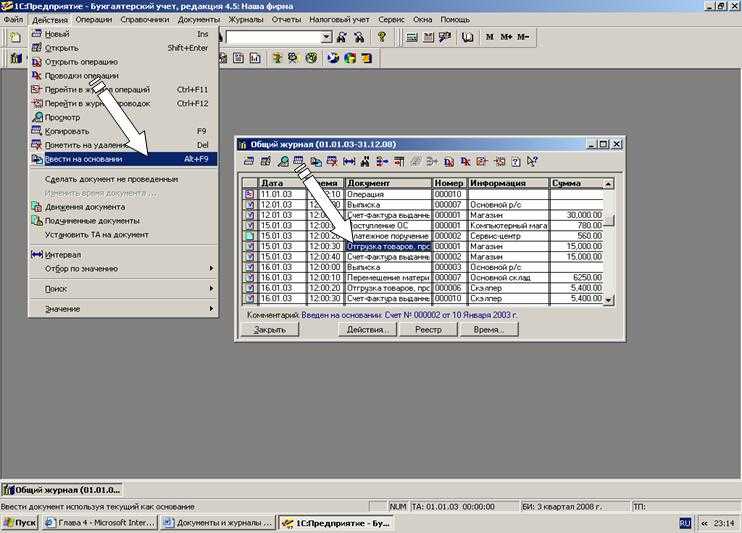Choose Копировать from the Действия menu
The width and height of the screenshot is (742, 533).
coord(123,131)
